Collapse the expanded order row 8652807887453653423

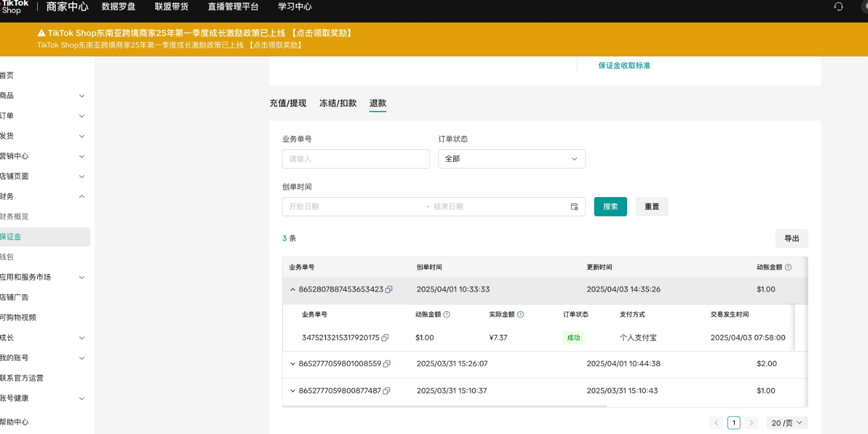[292, 289]
